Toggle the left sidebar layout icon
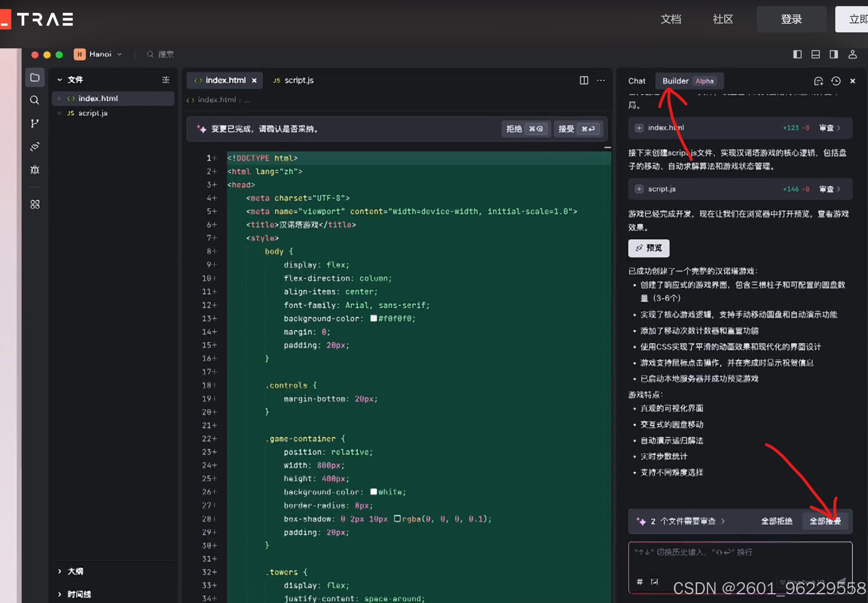This screenshot has height=603, width=868. pyautogui.click(x=797, y=55)
